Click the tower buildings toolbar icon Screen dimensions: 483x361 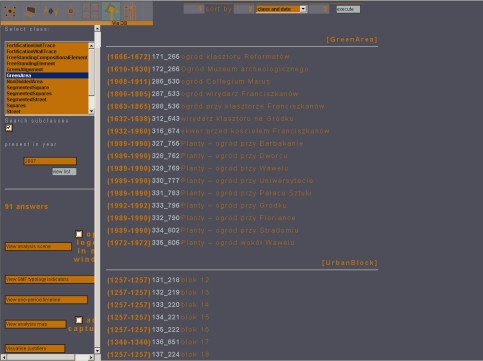click(130, 11)
